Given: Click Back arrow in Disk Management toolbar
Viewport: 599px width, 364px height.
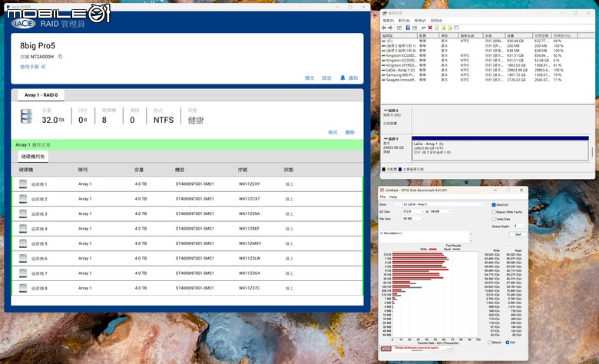Looking at the screenshot, I should (x=384, y=28).
